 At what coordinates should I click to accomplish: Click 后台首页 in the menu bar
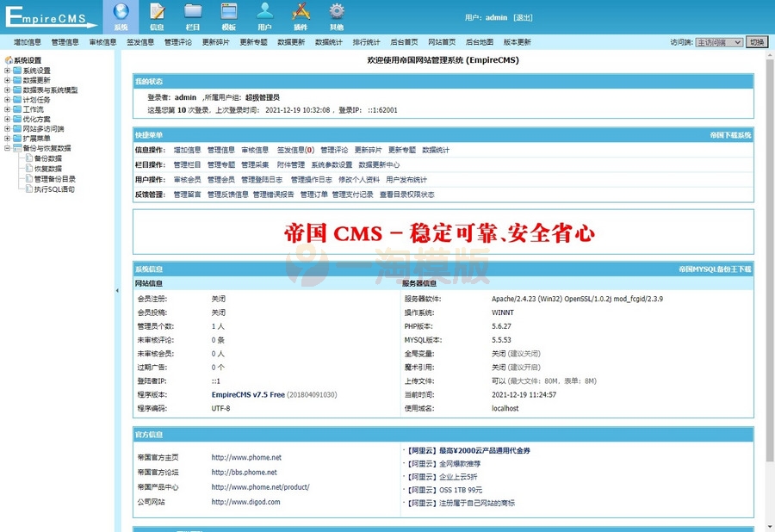click(x=404, y=41)
